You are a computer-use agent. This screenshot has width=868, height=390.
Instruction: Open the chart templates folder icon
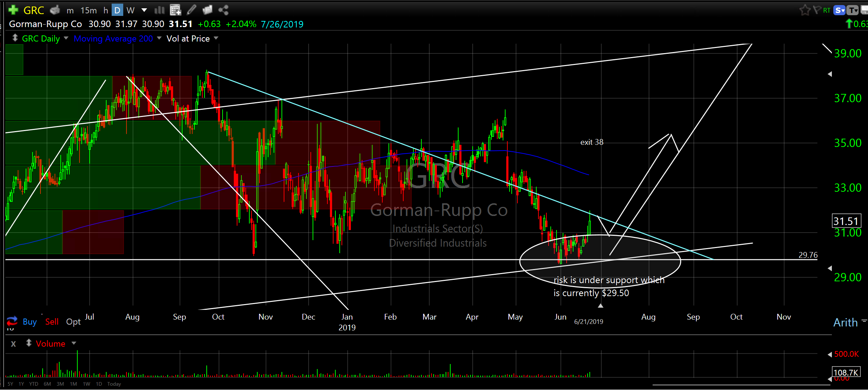pos(207,10)
